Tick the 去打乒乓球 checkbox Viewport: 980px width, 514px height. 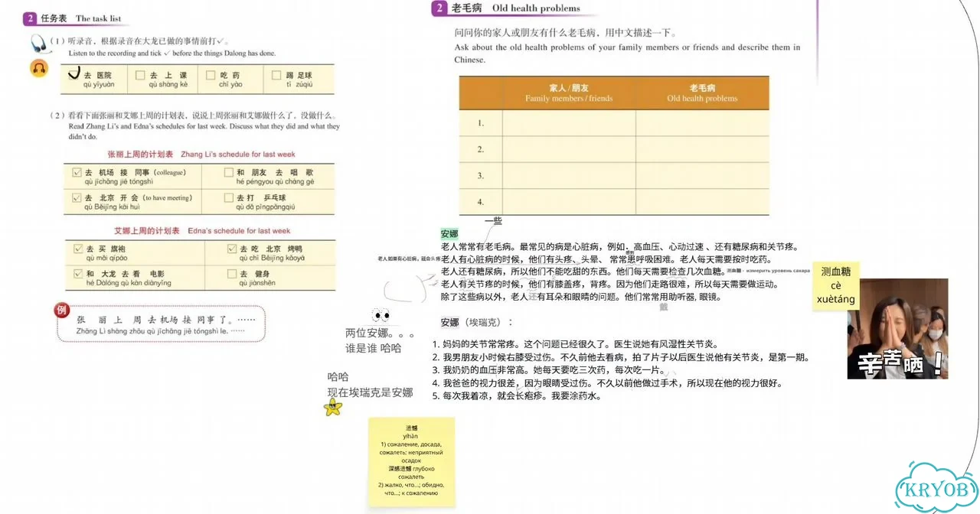tap(229, 197)
